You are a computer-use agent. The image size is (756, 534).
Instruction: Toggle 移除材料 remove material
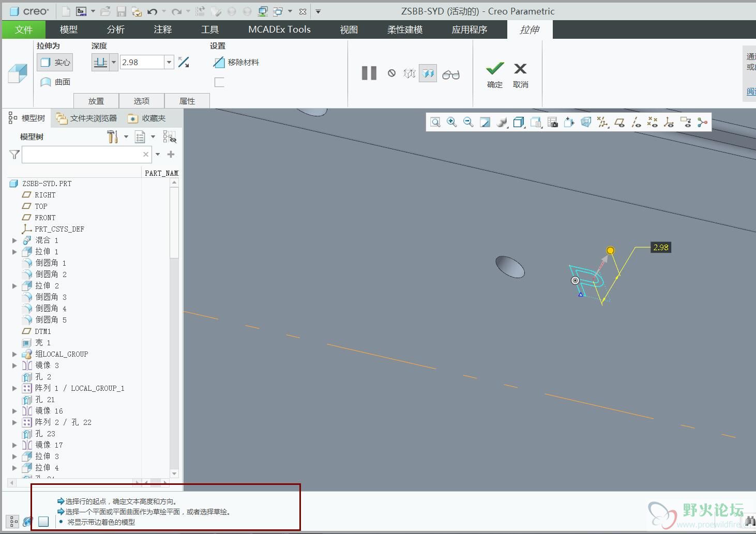coord(236,63)
